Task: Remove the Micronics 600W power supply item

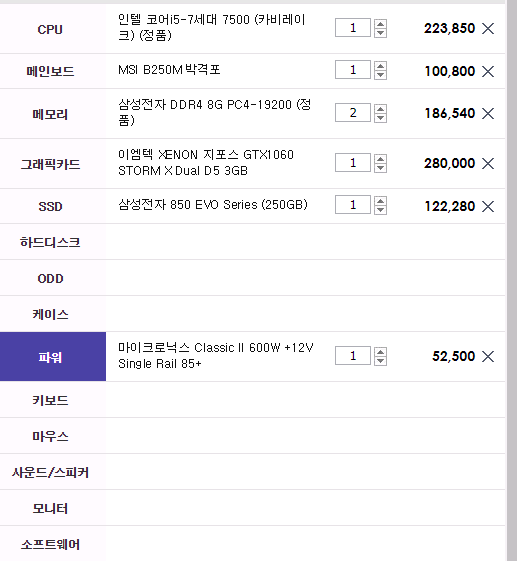Action: coord(488,356)
